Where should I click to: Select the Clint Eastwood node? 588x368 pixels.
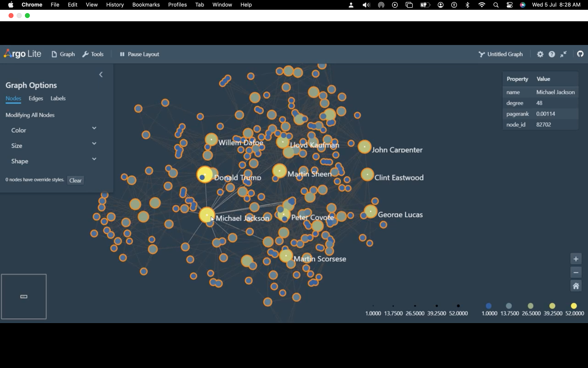367,175
